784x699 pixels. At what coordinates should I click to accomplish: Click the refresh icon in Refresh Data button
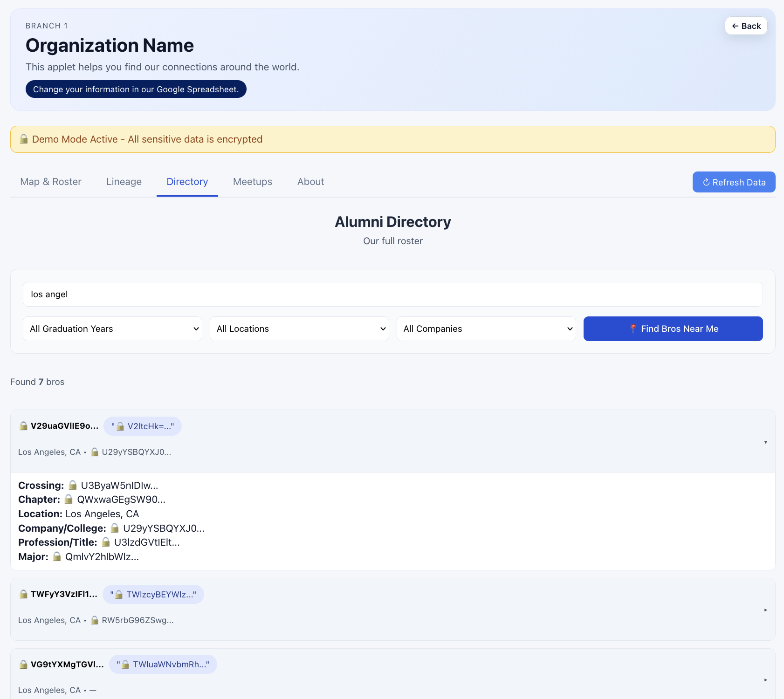click(706, 182)
